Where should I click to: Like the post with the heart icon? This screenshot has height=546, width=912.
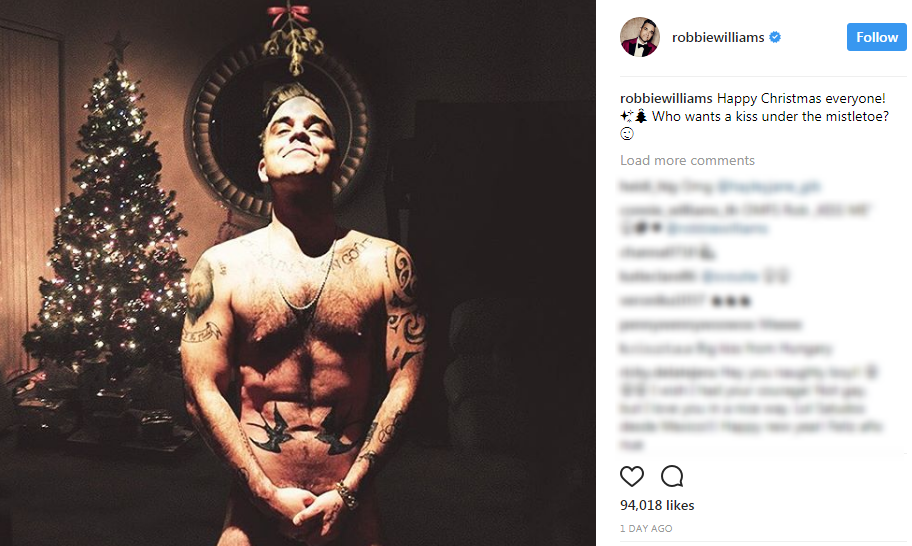pyautogui.click(x=632, y=476)
